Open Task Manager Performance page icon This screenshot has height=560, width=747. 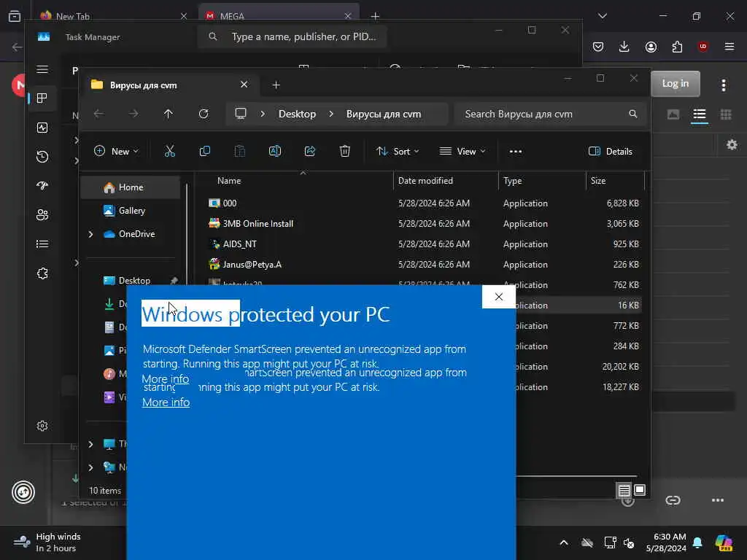42,127
